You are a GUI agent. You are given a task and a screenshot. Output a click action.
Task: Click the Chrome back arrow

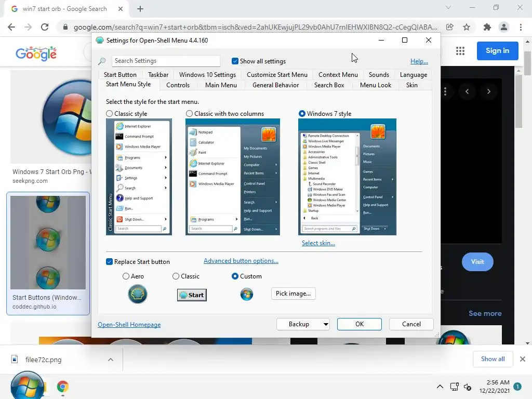11,27
